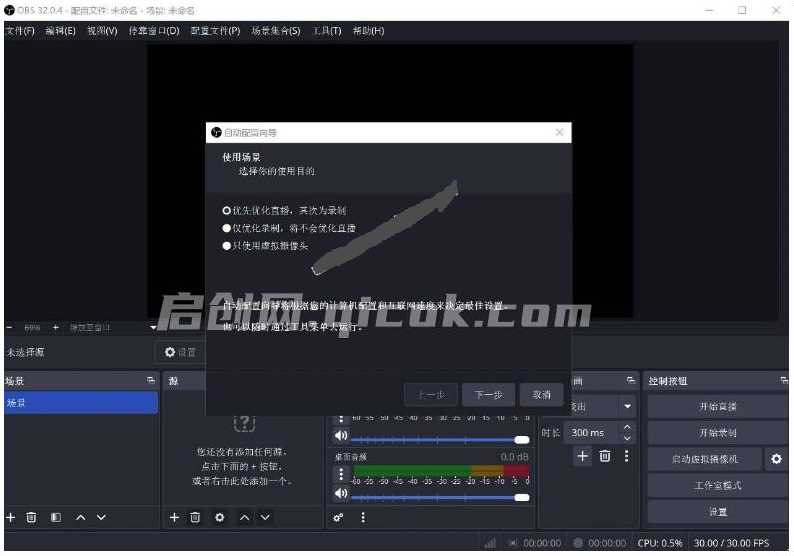794x556 pixels.
Task: Open audio mixer menu dots at panel bottom
Action: (363, 518)
